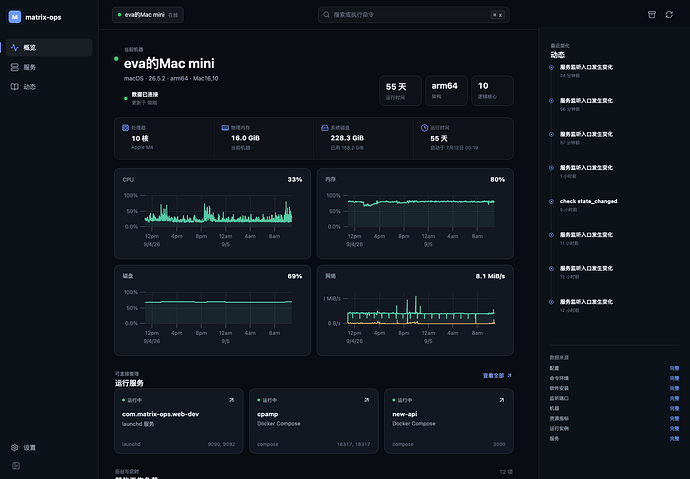Click the 系统磁盘 disk icon
The width and height of the screenshot is (690, 479).
[x=325, y=128]
